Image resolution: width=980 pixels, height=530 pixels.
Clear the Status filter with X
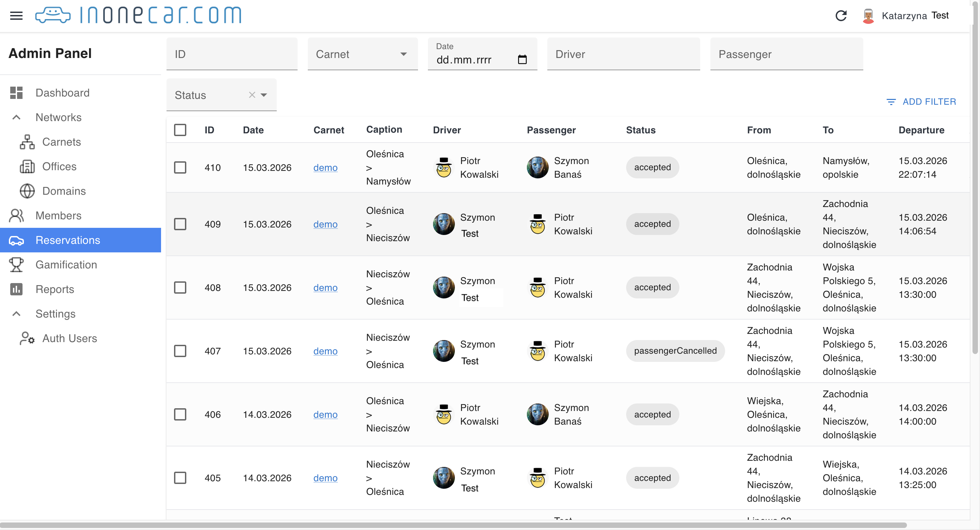pyautogui.click(x=252, y=95)
